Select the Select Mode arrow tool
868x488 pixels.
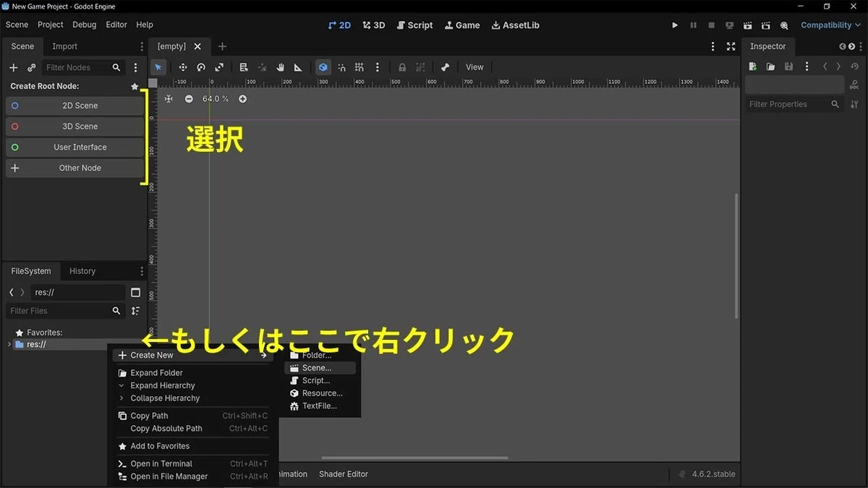point(158,67)
